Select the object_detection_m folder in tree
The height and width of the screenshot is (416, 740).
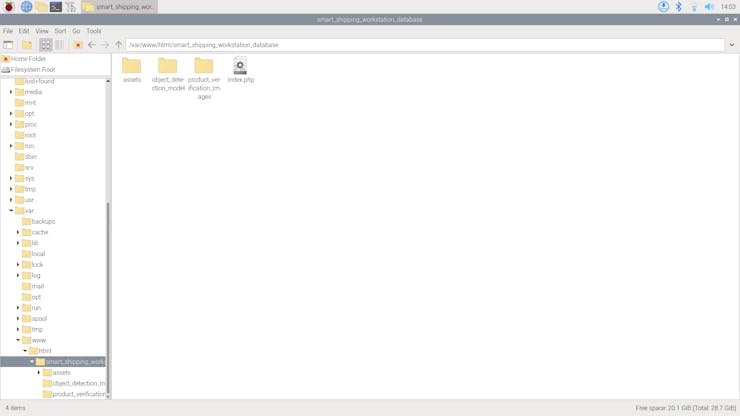(x=74, y=383)
